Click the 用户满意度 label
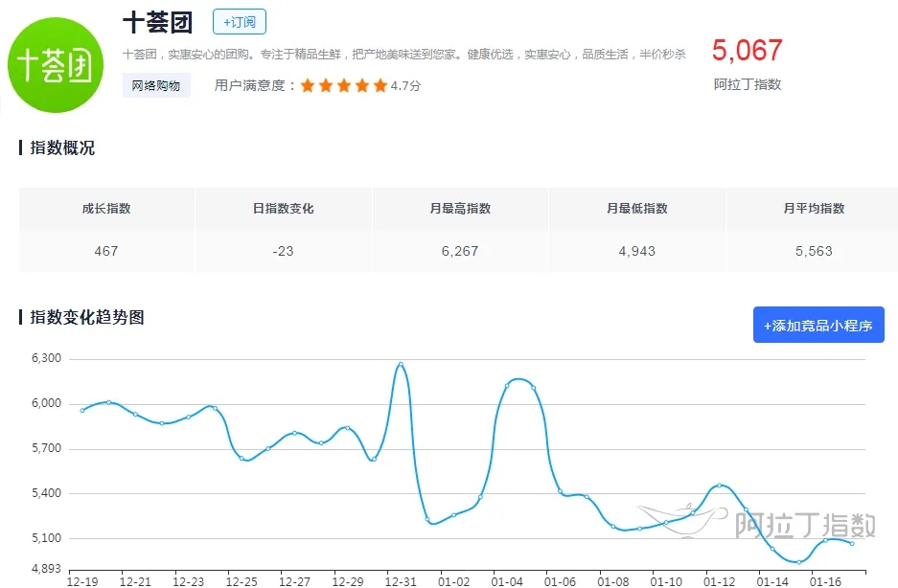This screenshot has width=898, height=588. [x=250, y=86]
